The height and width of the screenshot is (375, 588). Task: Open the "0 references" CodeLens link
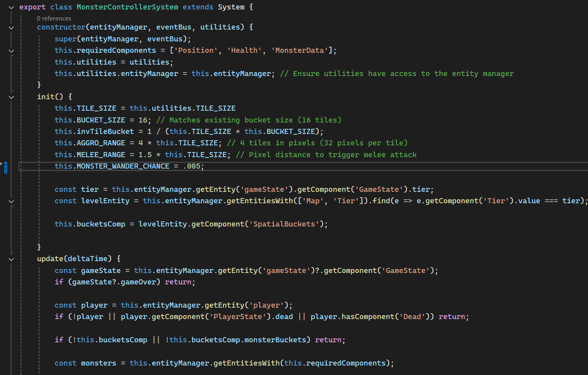click(x=54, y=19)
